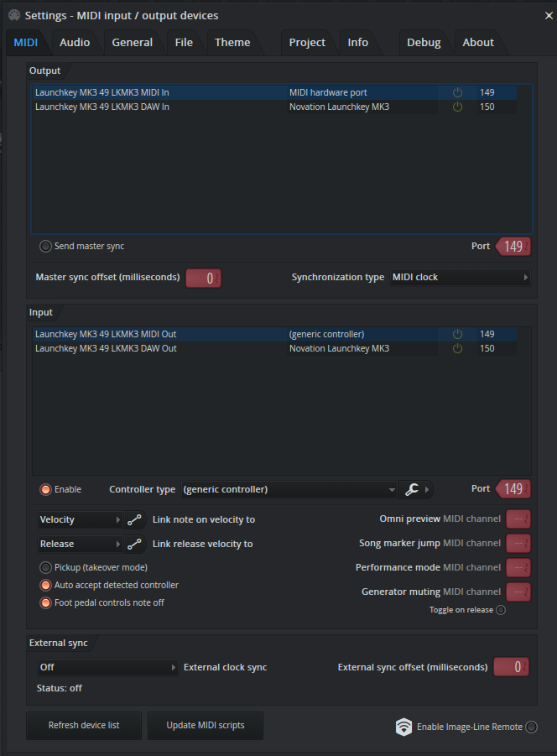The image size is (557, 756).
Task: Switch to the MIDI tab
Action: click(x=26, y=43)
